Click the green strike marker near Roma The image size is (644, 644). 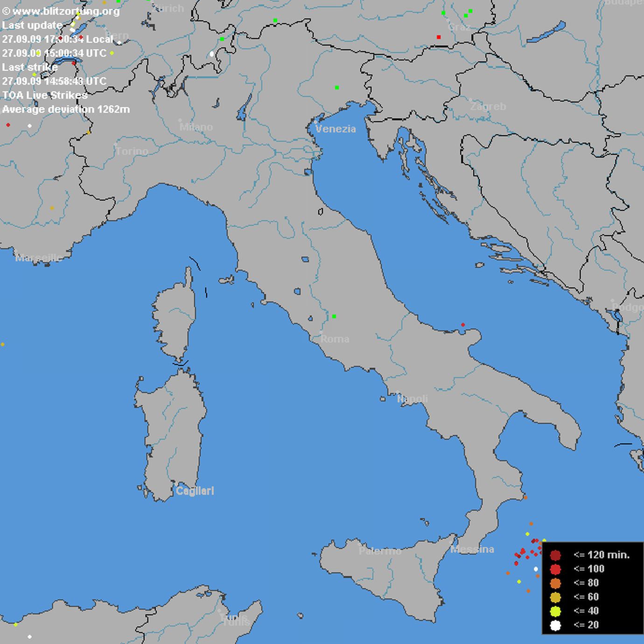click(x=334, y=316)
